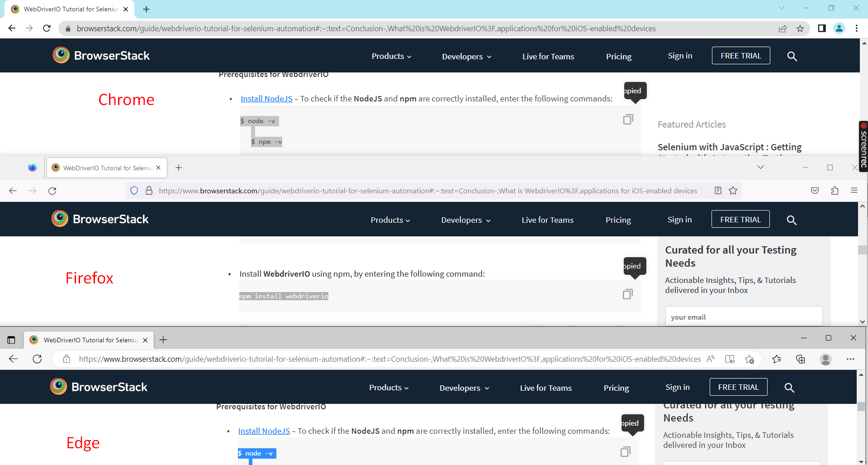
Task: Save page to Pocket in Firefox toolbar
Action: (x=815, y=190)
